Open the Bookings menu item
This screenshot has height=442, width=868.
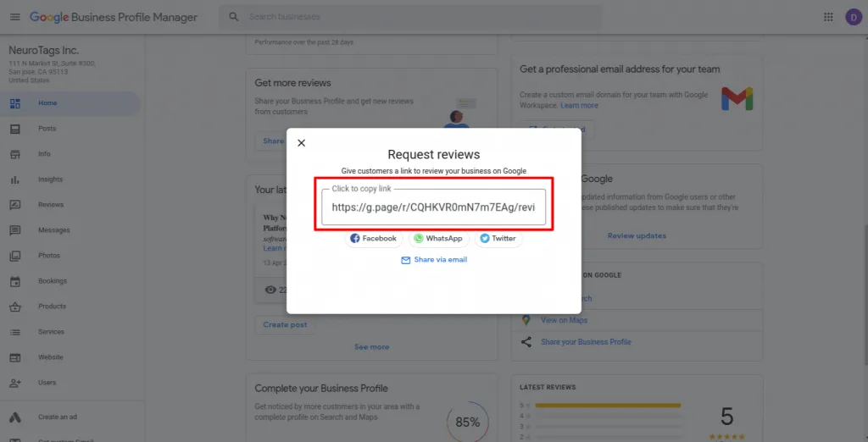(70, 282)
